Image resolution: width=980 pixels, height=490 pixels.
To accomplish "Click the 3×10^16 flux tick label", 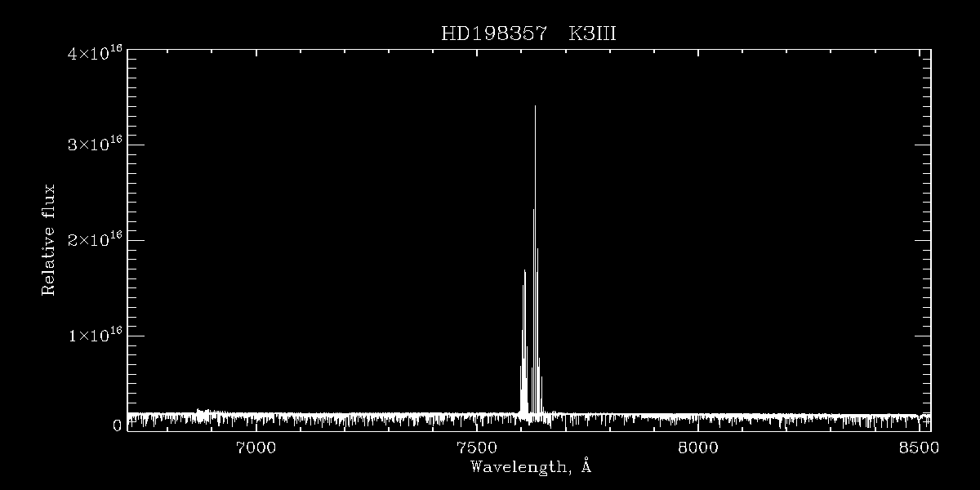I will [x=96, y=144].
